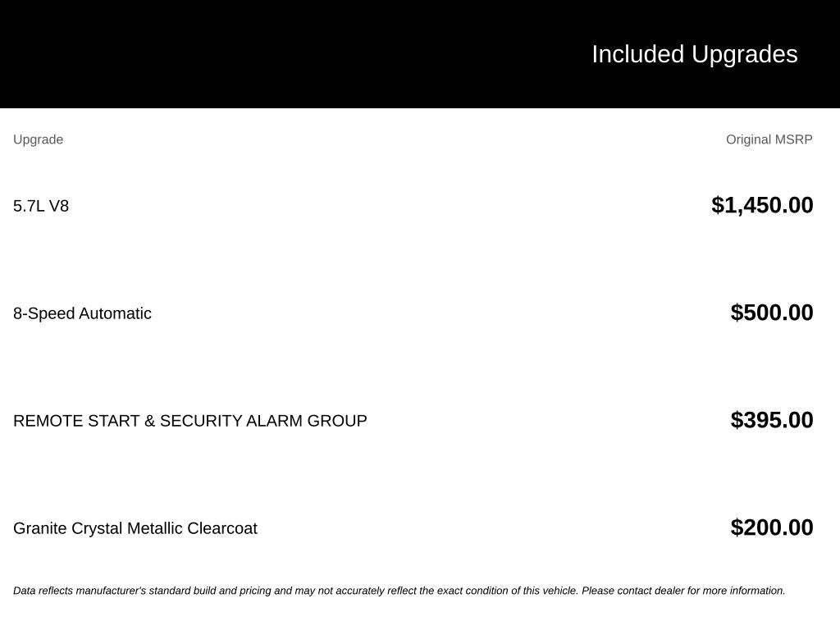Click the $395.00 price value

click(771, 420)
